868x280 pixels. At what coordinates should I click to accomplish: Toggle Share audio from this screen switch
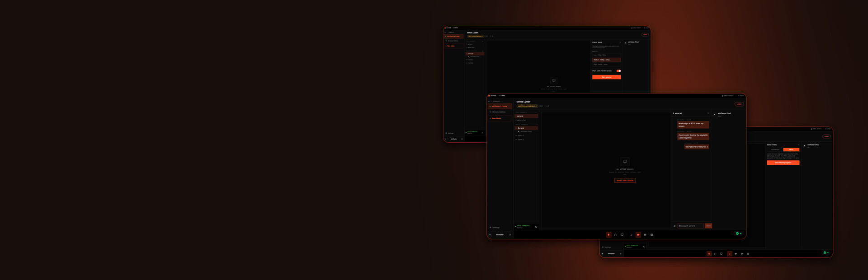click(x=618, y=71)
